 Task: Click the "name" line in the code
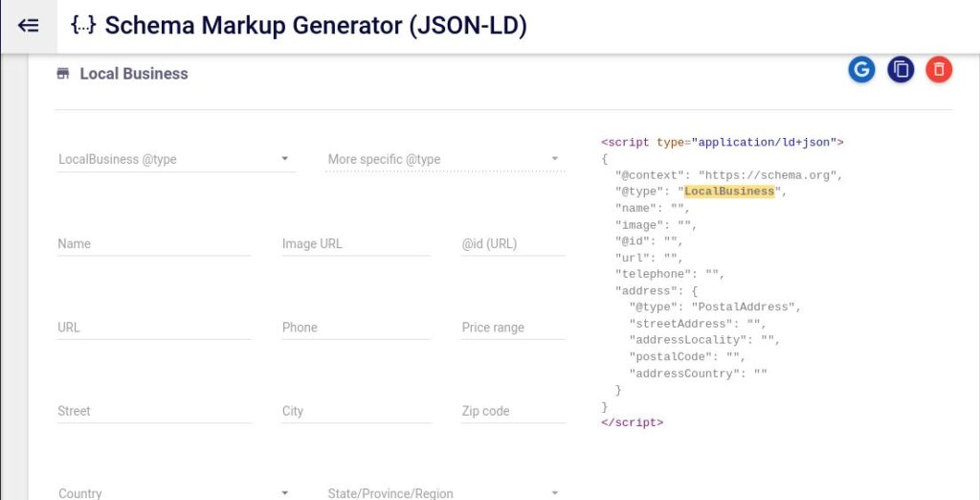coord(653,209)
